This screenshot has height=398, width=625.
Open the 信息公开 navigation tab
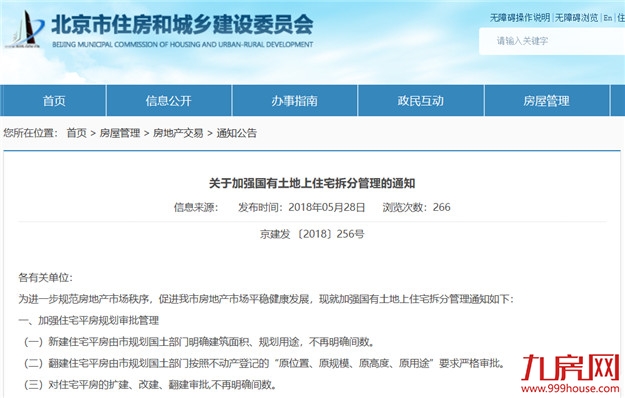pos(169,101)
